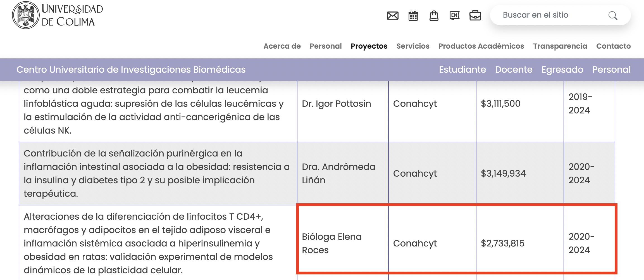Click the shopping bag icon

click(434, 16)
